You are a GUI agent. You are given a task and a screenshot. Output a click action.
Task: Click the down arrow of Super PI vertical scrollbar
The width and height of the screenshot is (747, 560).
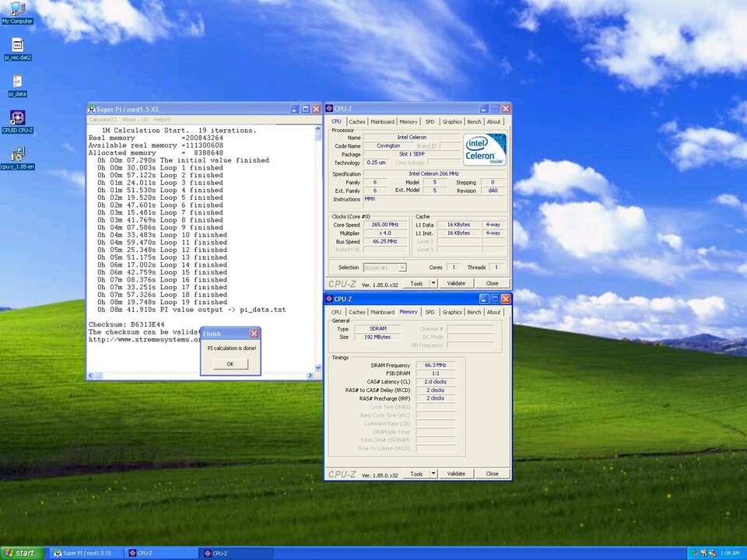point(318,368)
